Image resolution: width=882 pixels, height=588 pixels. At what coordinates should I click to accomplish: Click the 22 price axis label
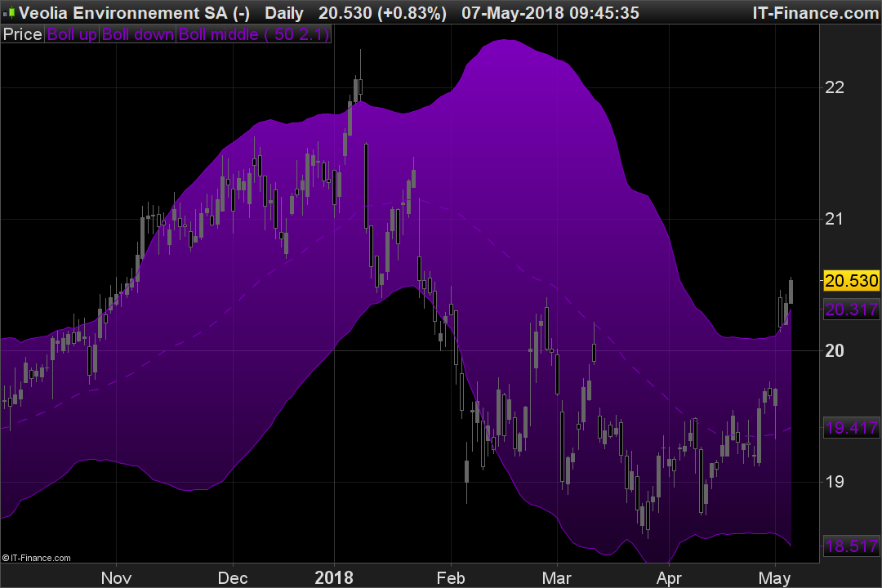(834, 87)
